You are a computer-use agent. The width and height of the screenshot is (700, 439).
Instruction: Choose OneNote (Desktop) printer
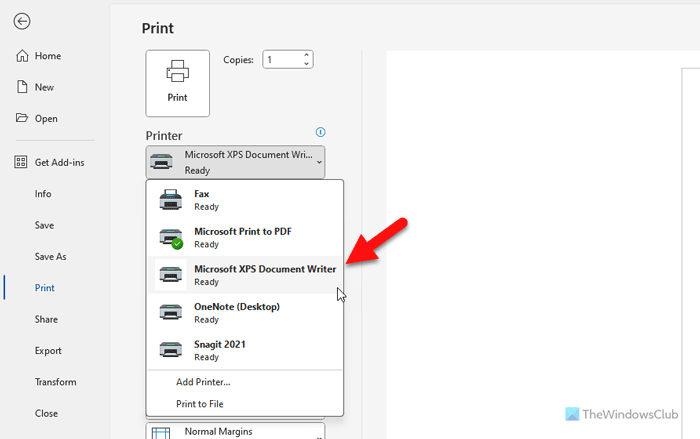[237, 312]
